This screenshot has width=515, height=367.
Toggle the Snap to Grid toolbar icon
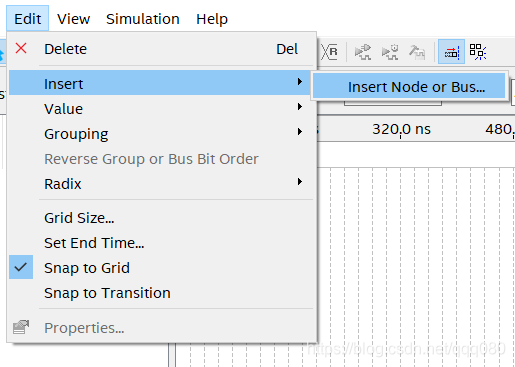coord(451,51)
